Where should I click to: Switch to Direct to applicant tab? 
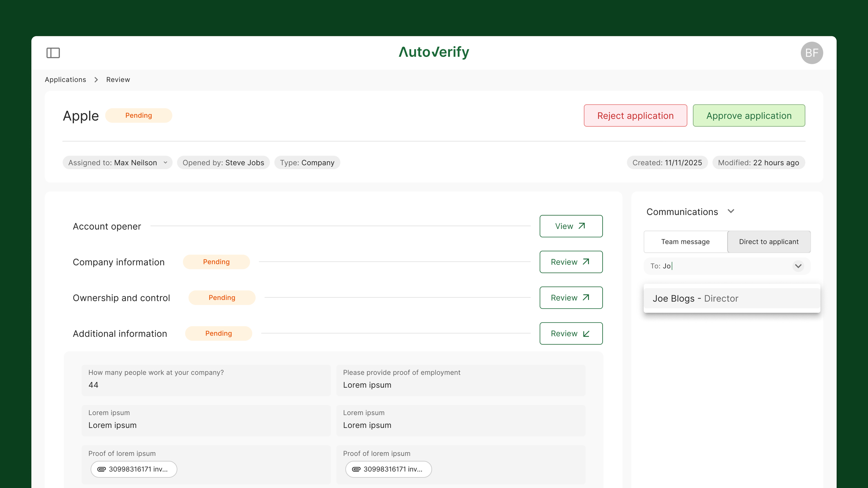pyautogui.click(x=769, y=242)
